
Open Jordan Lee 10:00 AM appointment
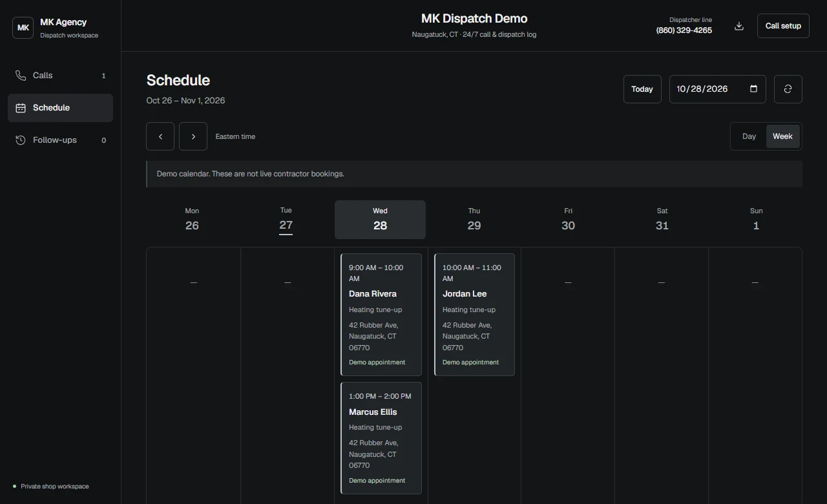point(475,315)
